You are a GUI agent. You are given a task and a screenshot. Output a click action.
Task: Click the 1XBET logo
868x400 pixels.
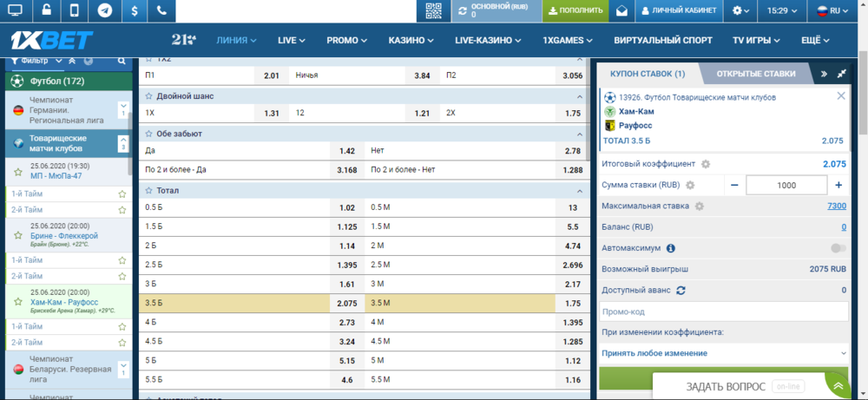click(x=52, y=41)
